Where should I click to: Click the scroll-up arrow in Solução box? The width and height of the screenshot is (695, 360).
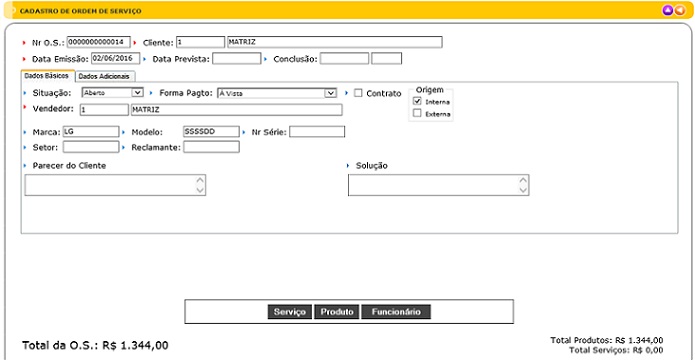pyautogui.click(x=523, y=180)
